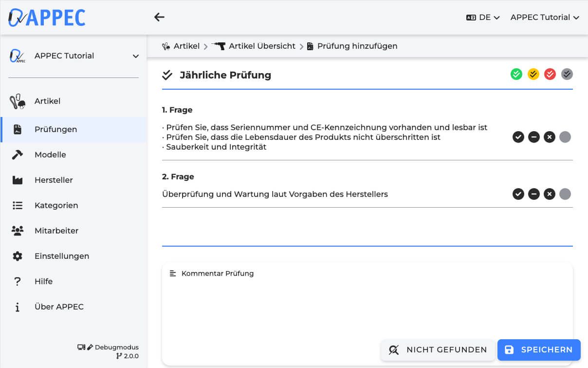The width and height of the screenshot is (588, 368).
Task: Expand the APPEC Tutorial menu top right
Action: 544,17
